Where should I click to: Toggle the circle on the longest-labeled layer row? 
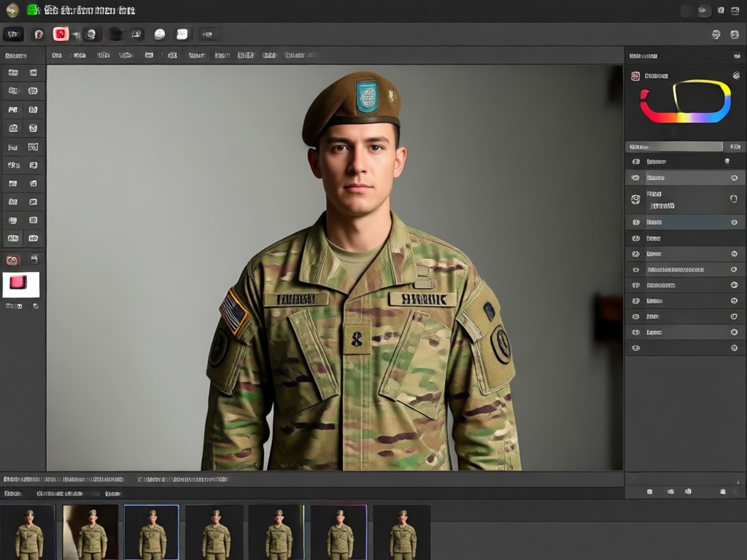(x=734, y=270)
